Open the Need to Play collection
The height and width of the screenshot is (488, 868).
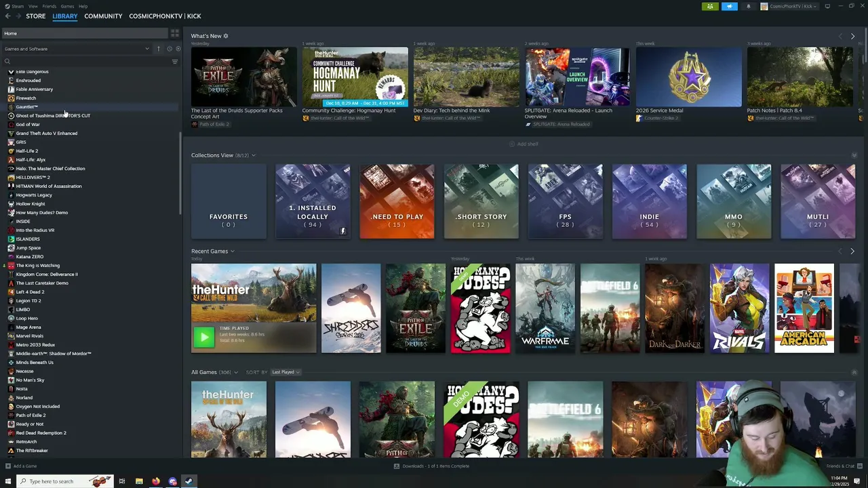[397, 201]
